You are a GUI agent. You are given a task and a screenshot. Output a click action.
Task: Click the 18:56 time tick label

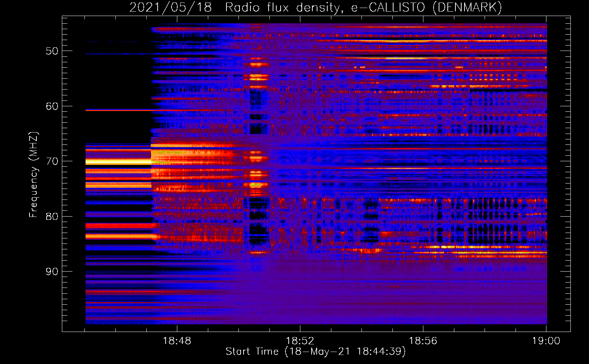click(423, 341)
